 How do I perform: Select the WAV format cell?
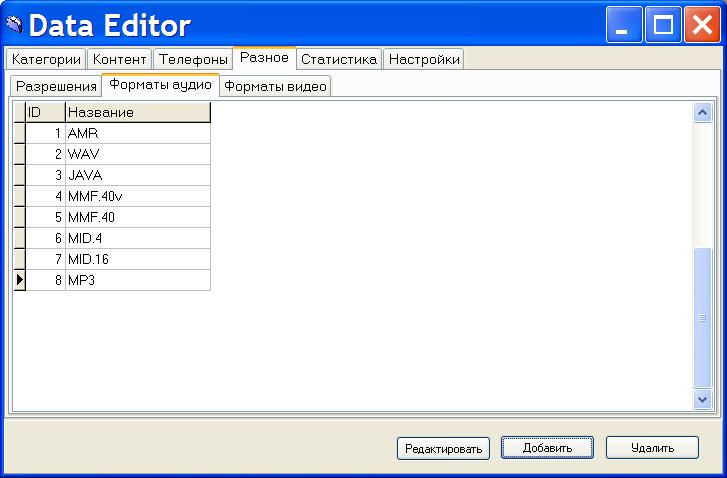tap(138, 154)
